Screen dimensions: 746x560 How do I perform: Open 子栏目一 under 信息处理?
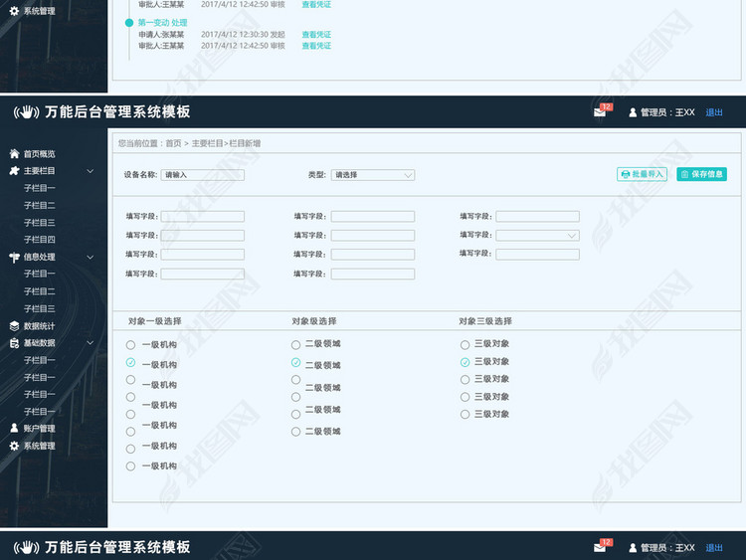(x=40, y=274)
